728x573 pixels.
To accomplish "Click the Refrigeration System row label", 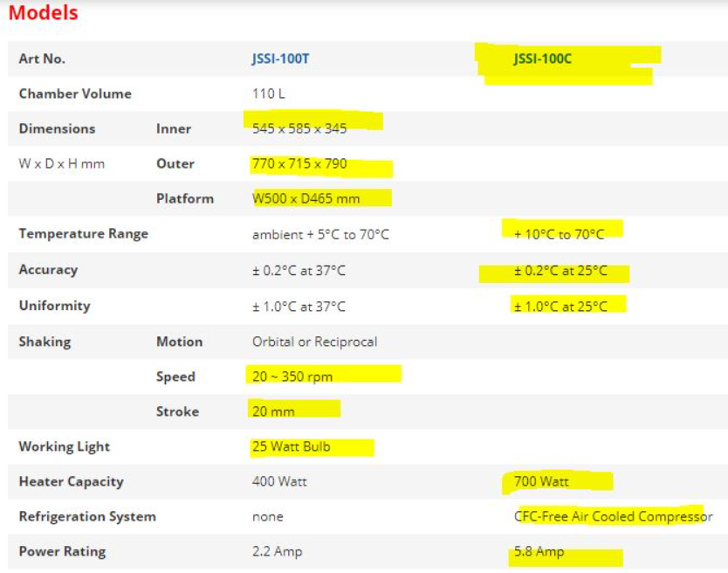I will click(x=87, y=516).
